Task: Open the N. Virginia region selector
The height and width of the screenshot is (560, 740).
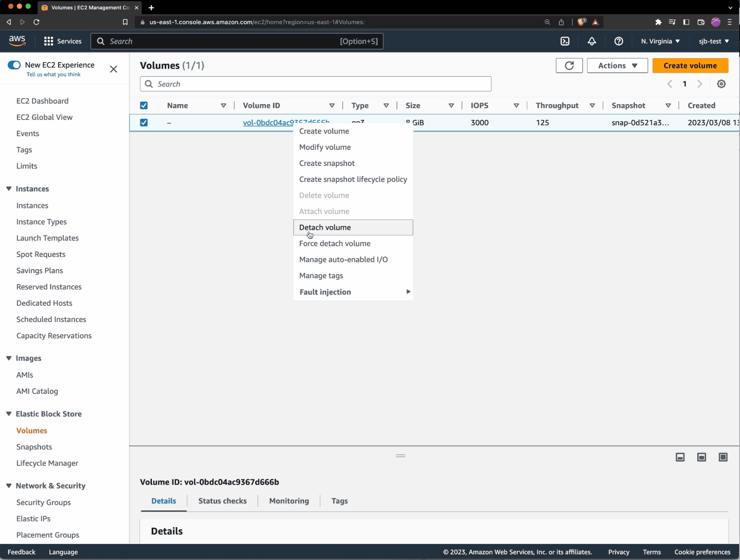Action: (x=660, y=41)
